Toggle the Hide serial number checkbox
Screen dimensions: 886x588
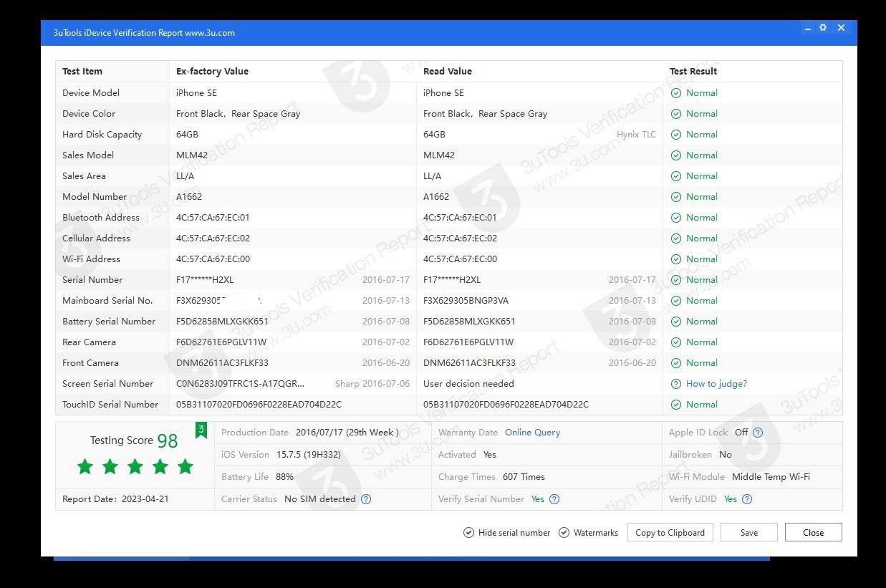469,533
